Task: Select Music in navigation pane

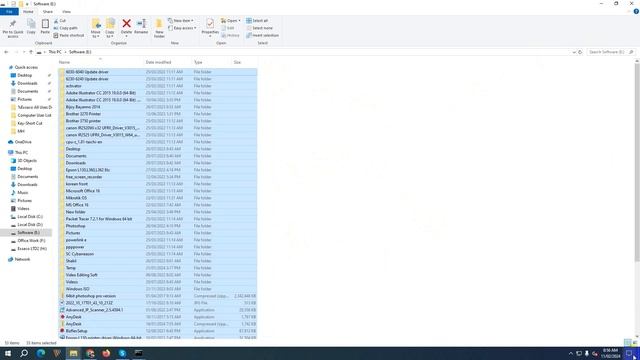Action: [23, 193]
